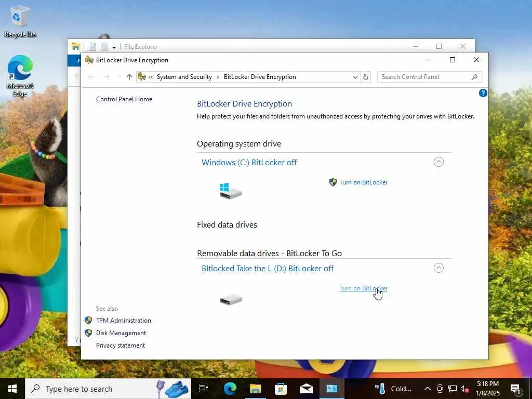Open the clock showing 5:18 PM

pos(488,389)
